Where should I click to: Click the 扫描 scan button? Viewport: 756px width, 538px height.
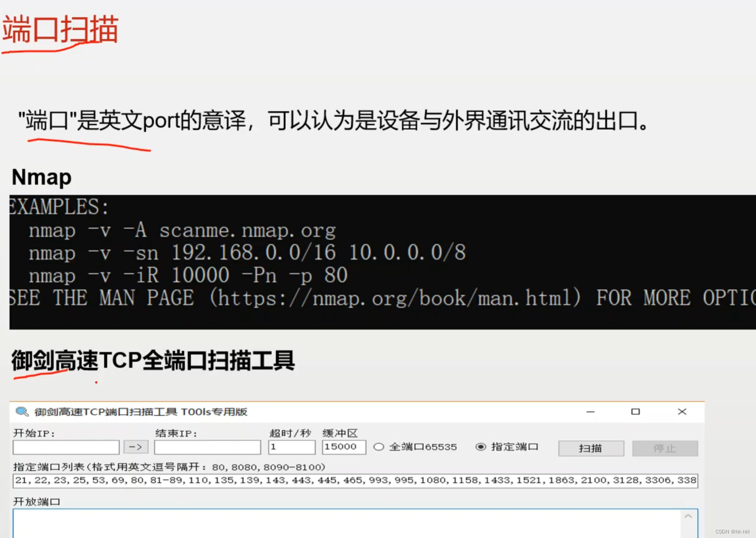(x=591, y=448)
